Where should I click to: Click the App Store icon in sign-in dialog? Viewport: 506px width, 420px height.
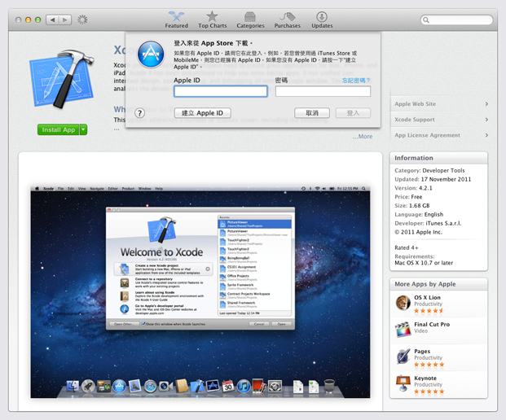151,55
